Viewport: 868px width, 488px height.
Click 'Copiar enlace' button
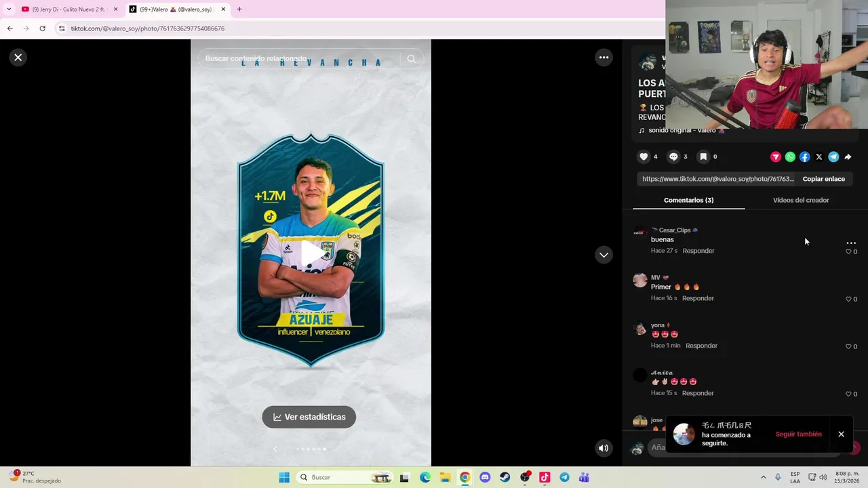pos(824,179)
